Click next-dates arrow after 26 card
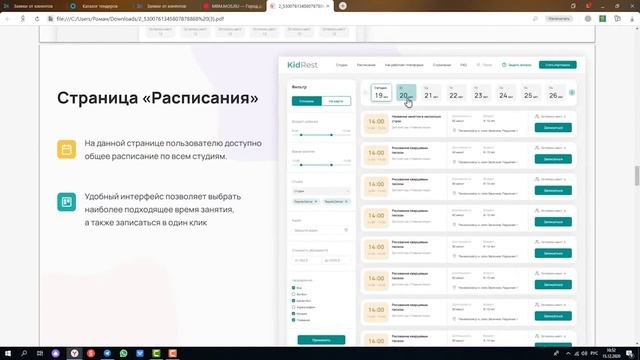Viewport: 640px width, 360px height. [x=572, y=93]
